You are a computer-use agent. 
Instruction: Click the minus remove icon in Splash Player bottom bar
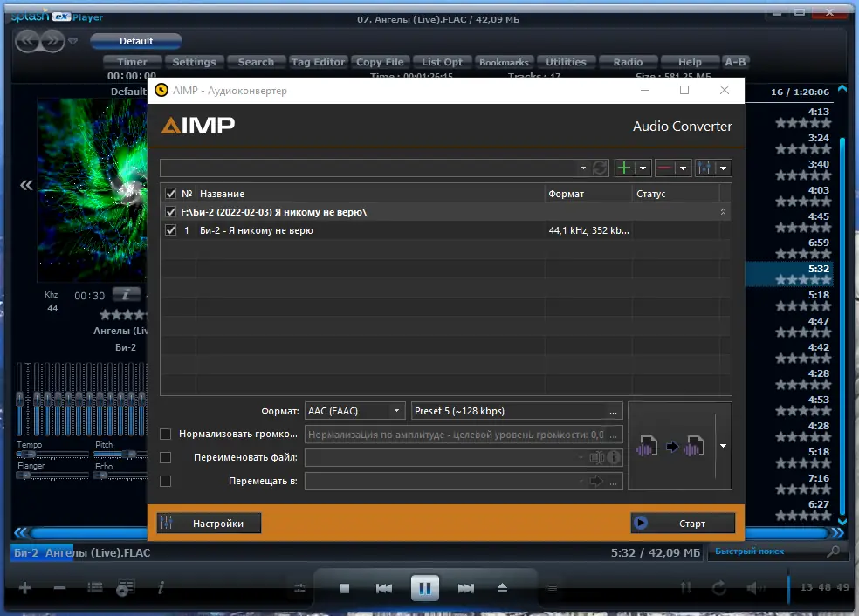[x=59, y=588]
